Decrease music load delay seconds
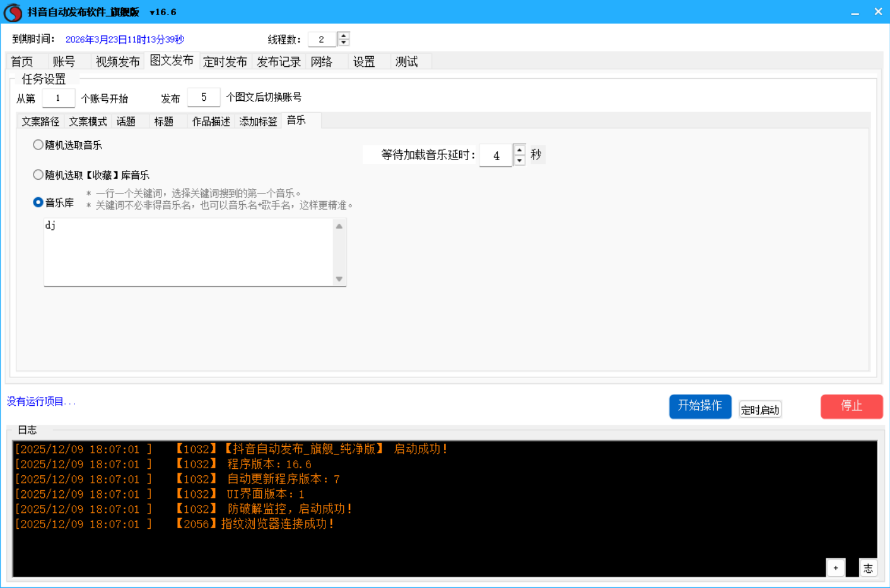This screenshot has height=588, width=890. click(x=519, y=160)
